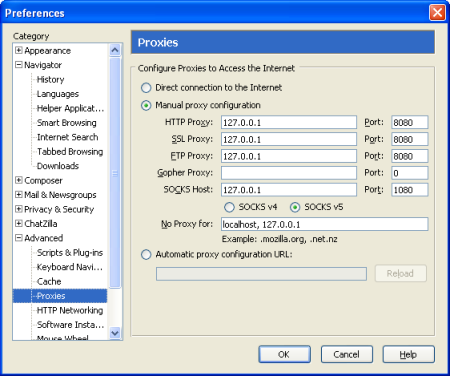Collapse the Navigator category
Viewport: 450px width, 376px height.
(19, 65)
